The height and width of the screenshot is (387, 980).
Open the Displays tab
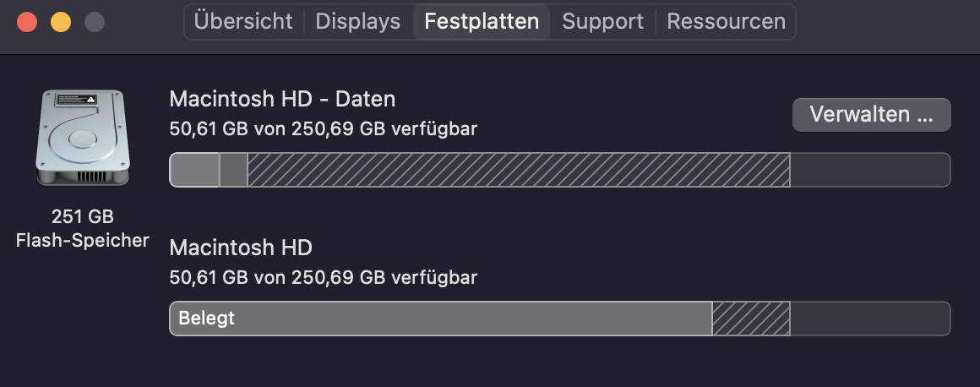pyautogui.click(x=357, y=21)
